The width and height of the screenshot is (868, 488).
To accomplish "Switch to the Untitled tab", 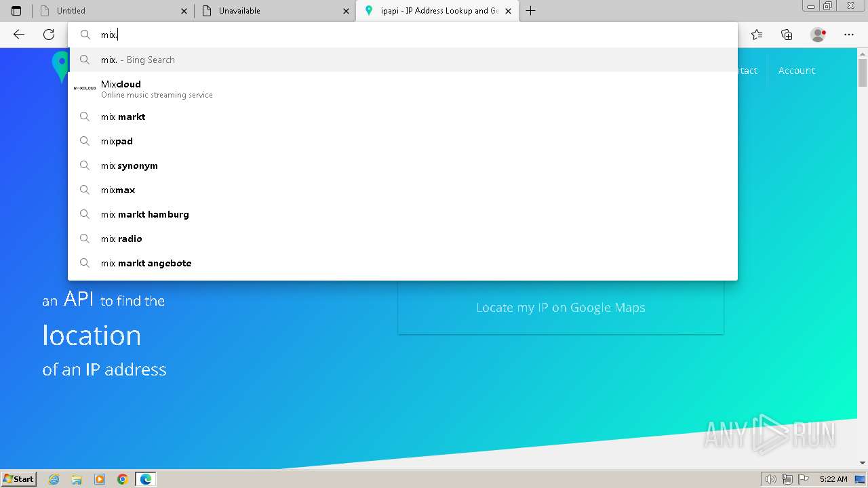I will click(x=113, y=11).
